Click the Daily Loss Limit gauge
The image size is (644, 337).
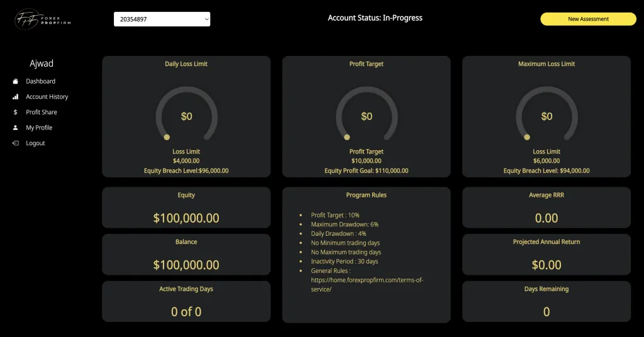tap(186, 114)
